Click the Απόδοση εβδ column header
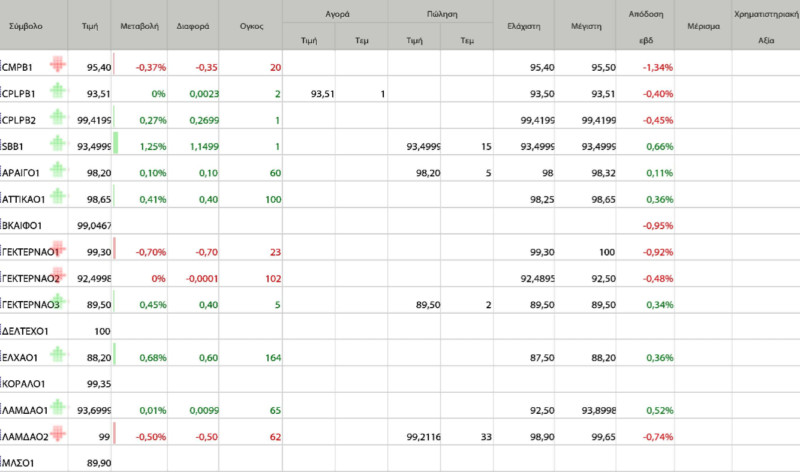Image resolution: width=800 pixels, height=472 pixels. 646,27
